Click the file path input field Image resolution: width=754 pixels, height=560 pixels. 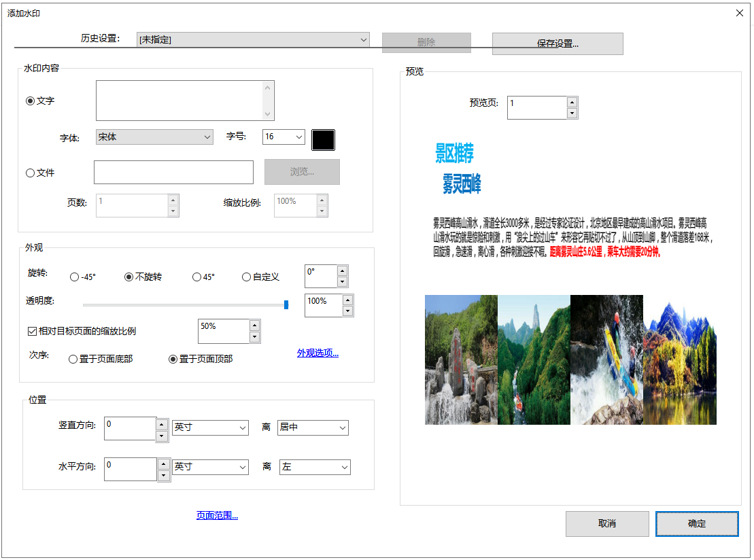coord(173,172)
